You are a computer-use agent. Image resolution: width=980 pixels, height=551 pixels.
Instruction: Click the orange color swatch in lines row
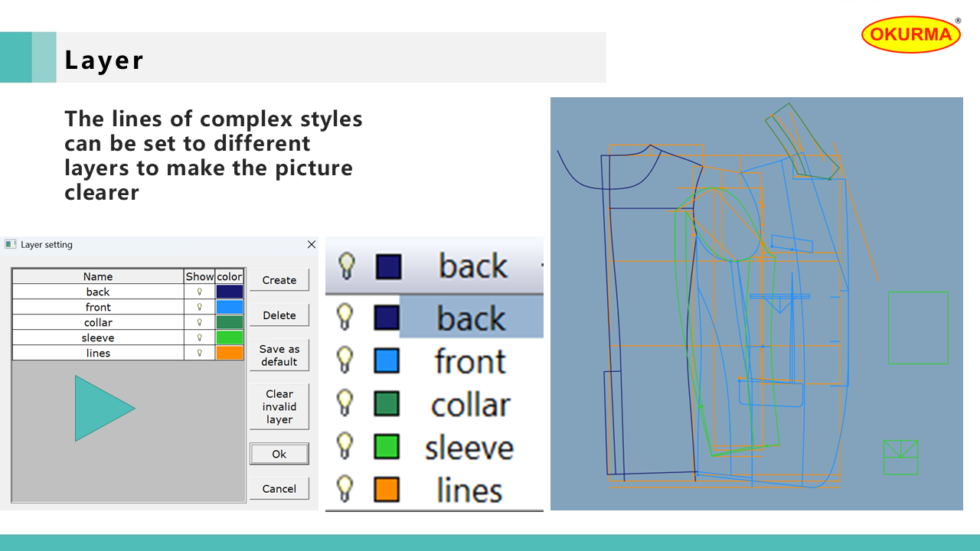click(230, 353)
